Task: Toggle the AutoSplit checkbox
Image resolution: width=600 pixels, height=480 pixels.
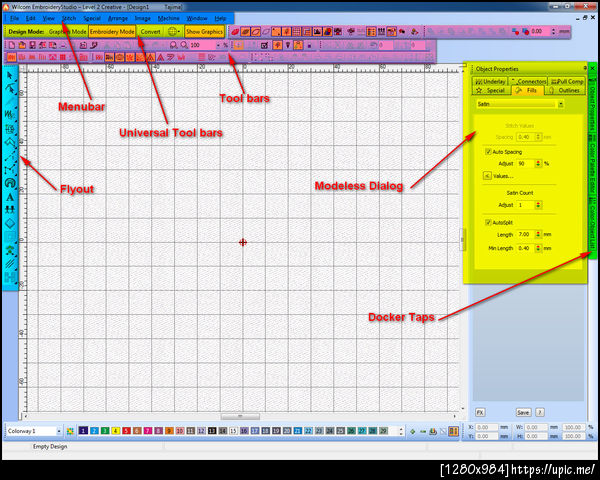Action: pos(488,222)
